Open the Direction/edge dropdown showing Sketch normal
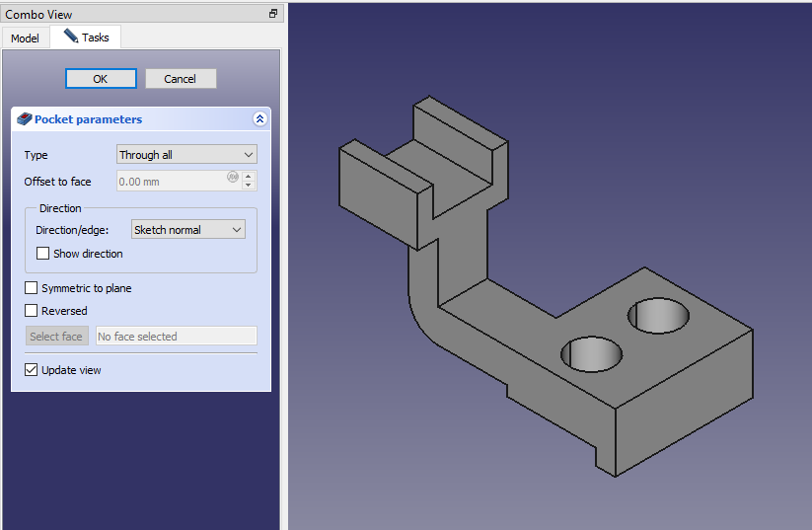The image size is (812, 530). (187, 230)
